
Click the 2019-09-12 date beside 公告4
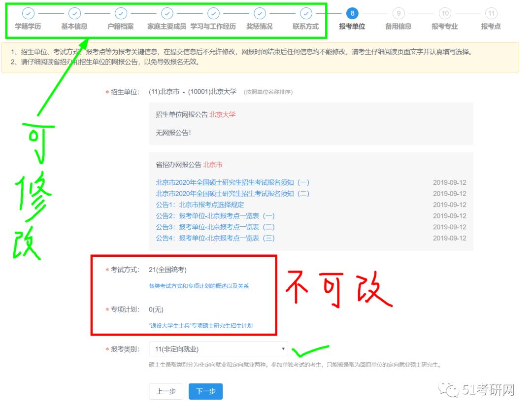(450, 238)
